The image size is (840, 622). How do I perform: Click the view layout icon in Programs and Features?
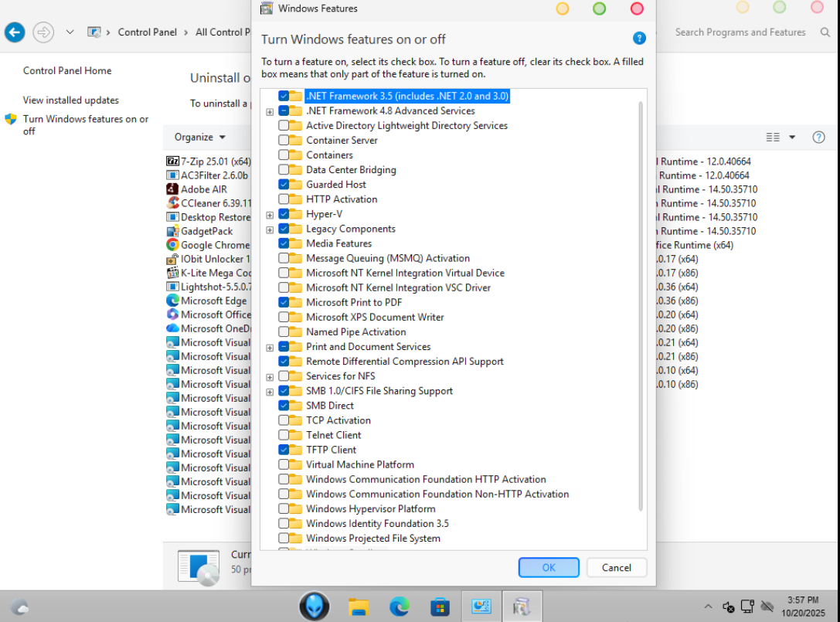(773, 138)
